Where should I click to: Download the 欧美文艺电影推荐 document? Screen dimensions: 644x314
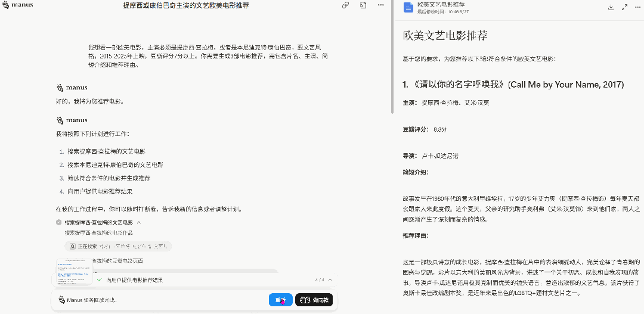pos(611,7)
